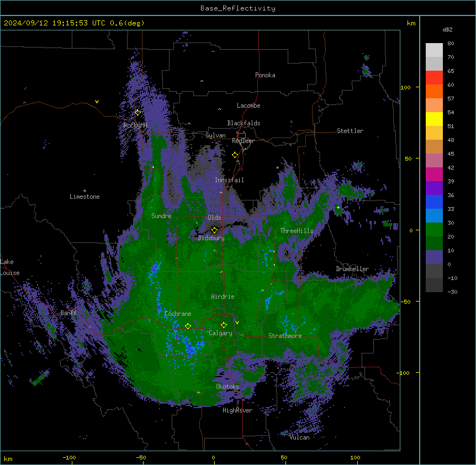Click the HighRiver city label
Viewport: 476px width, 465px height.
pyautogui.click(x=237, y=410)
